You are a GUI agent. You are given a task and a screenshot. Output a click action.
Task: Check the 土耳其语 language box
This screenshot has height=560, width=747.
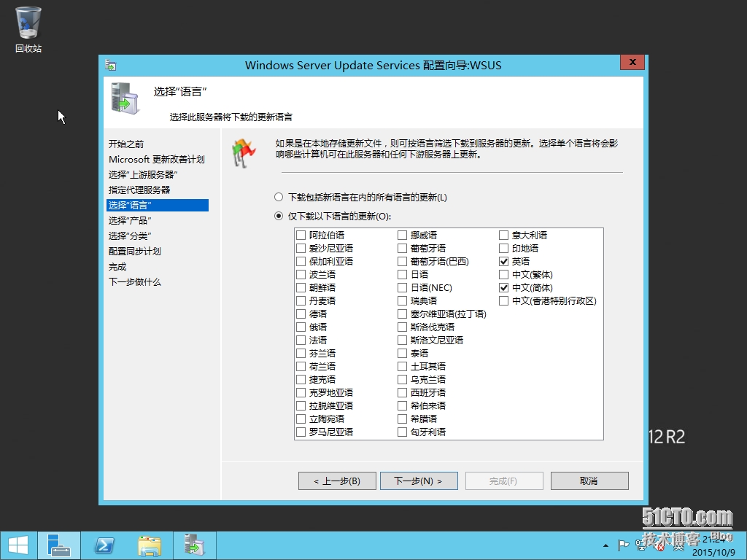click(x=402, y=366)
